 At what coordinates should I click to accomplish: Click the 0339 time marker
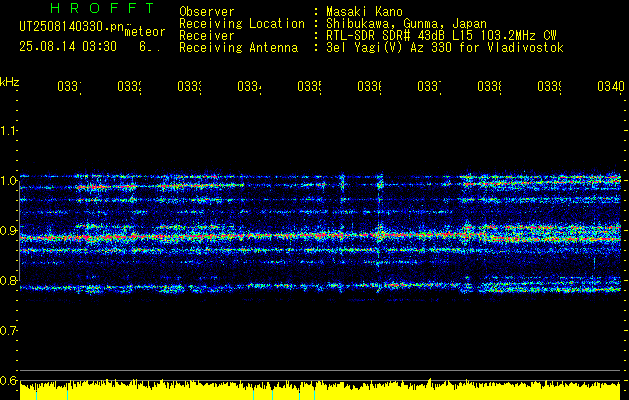coord(549,86)
